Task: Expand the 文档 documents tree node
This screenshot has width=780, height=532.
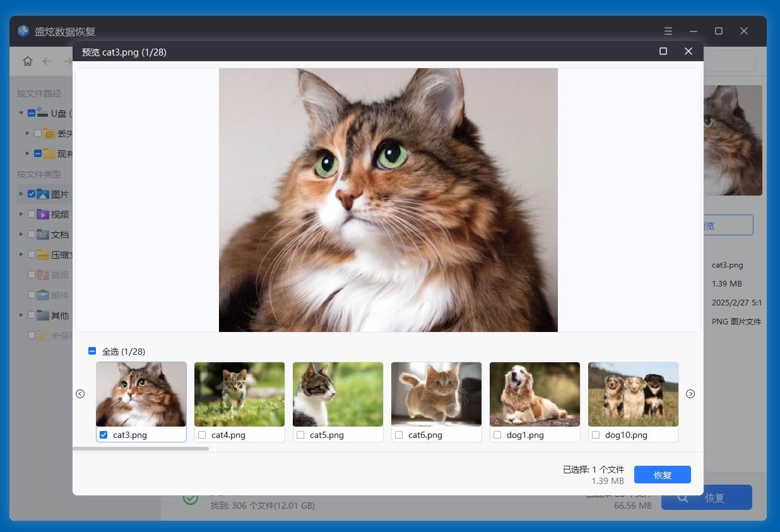Action: point(21,235)
